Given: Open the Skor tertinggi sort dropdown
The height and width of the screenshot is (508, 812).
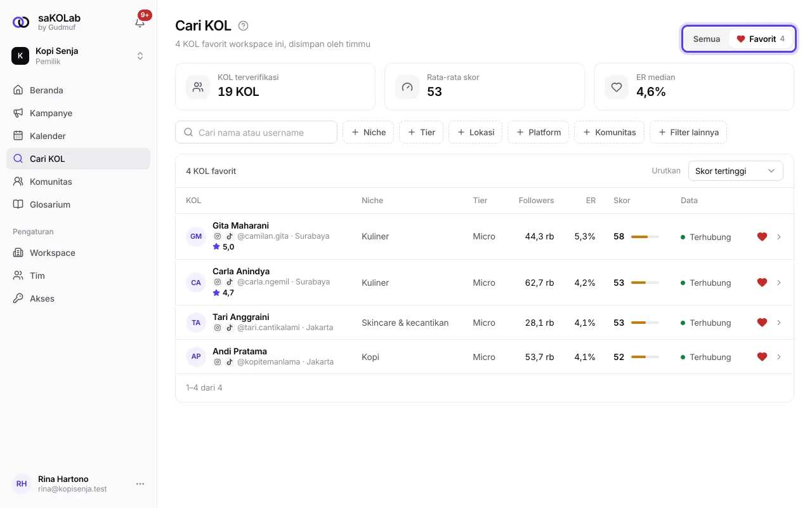Looking at the screenshot, I should click(x=735, y=171).
